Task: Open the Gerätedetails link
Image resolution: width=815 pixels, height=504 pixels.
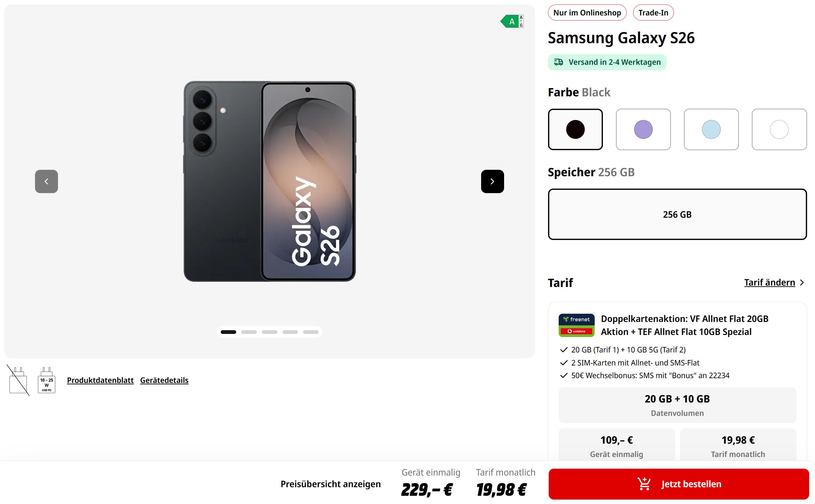Action: pyautogui.click(x=164, y=380)
